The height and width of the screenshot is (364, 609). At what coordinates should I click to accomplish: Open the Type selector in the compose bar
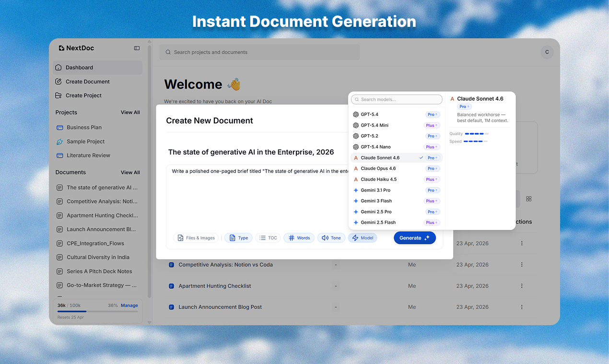238,238
